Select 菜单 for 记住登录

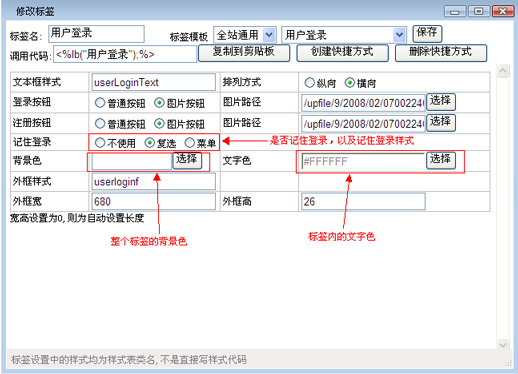click(x=189, y=143)
